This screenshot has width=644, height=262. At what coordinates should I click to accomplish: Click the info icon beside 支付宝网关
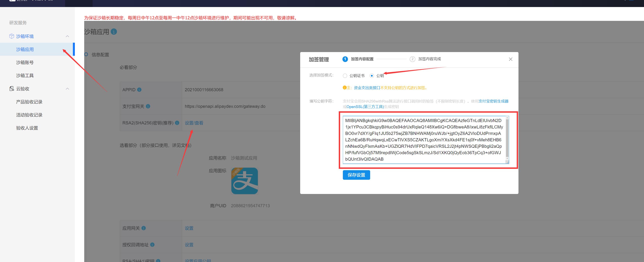148,106
